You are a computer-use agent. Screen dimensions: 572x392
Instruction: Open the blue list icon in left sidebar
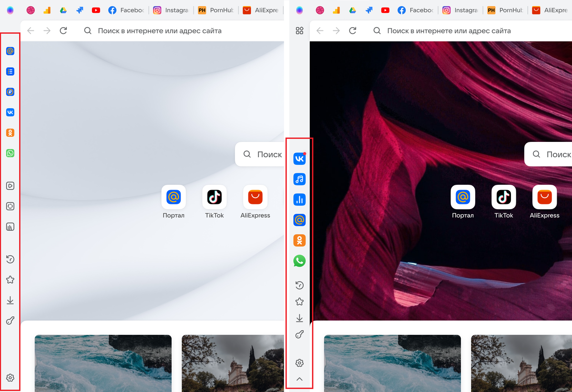point(10,71)
